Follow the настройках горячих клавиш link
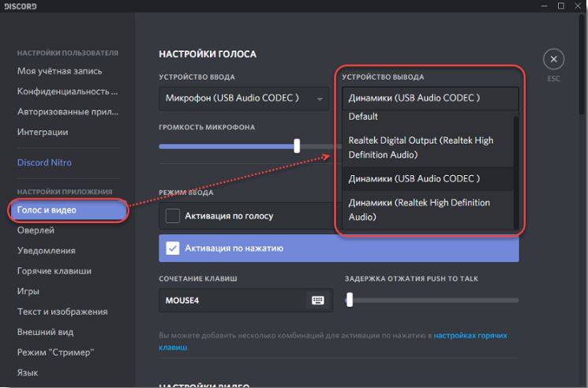 point(332,341)
